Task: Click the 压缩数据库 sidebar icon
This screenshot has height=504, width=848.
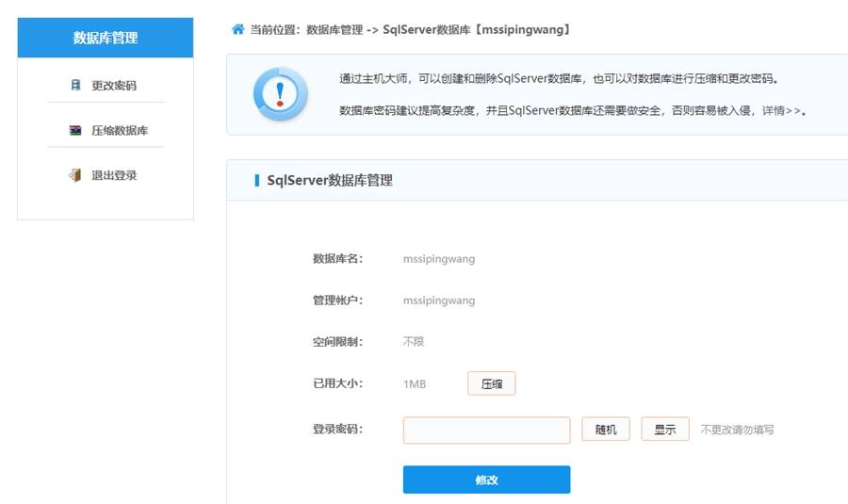Action: point(75,130)
